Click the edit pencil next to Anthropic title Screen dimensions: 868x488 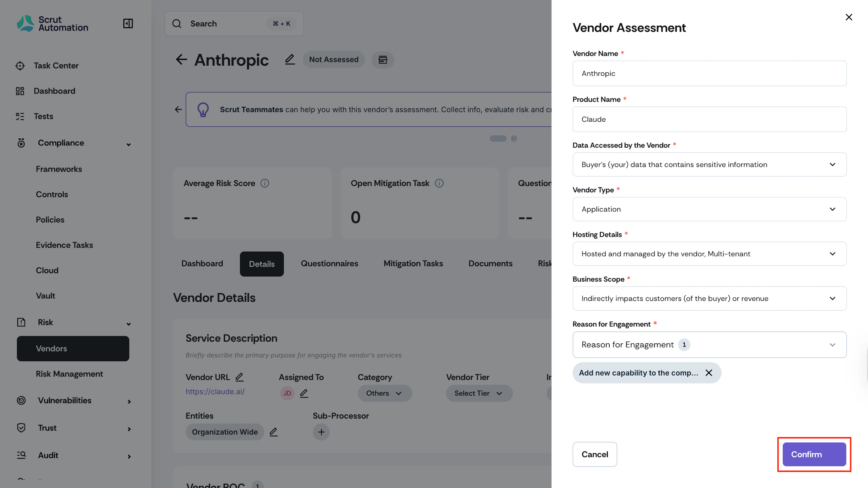(x=290, y=60)
